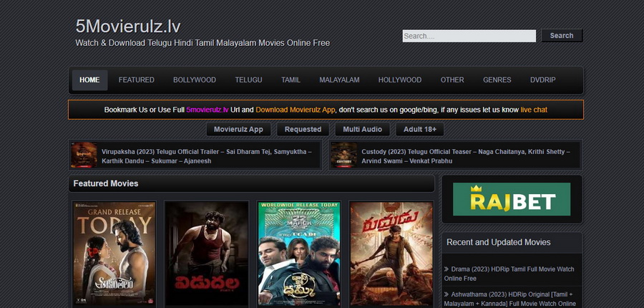The image size is (644, 308).
Task: Click the Multi Audio button
Action: coord(362,129)
